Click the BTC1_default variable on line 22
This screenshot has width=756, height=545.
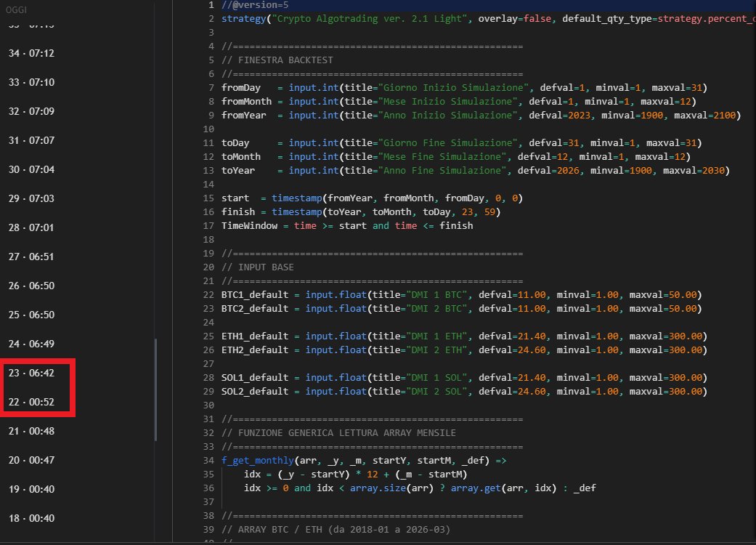coord(255,294)
